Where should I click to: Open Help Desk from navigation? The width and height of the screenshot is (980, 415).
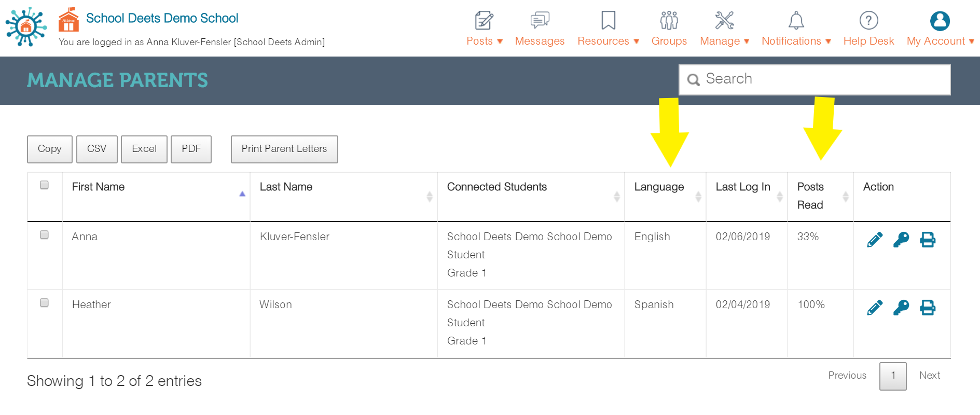(868, 41)
